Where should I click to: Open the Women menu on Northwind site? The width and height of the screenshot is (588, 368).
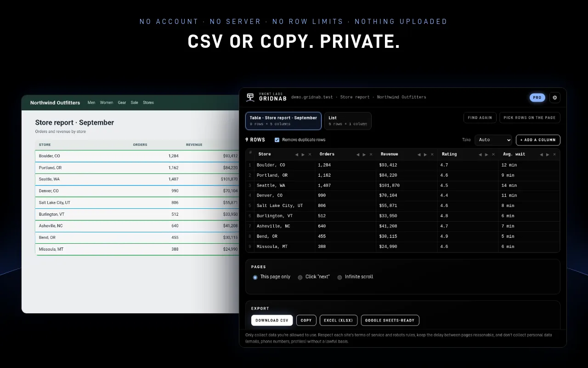tap(107, 103)
